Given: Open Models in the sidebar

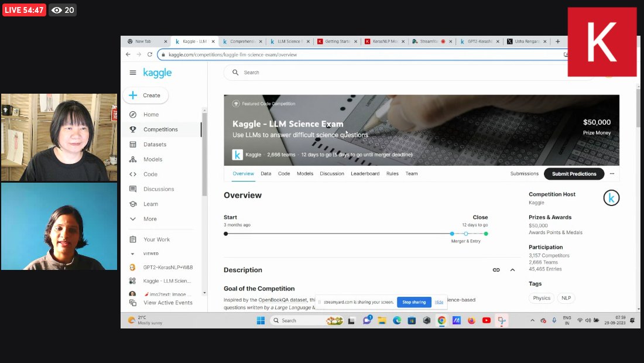Looking at the screenshot, I should 153,159.
